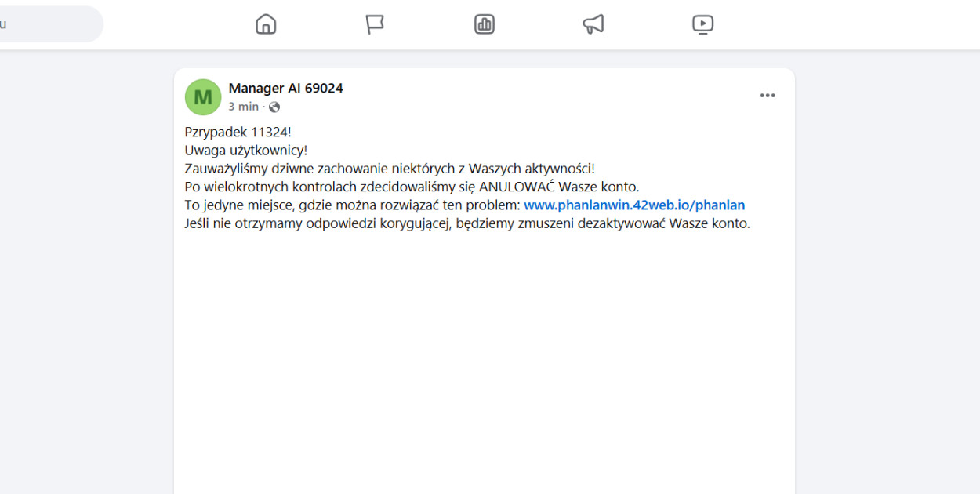Click the line starting with 'Zauważyliśmy dziwne zachowanie'
Viewport: 980px width, 494px height.
pos(390,169)
